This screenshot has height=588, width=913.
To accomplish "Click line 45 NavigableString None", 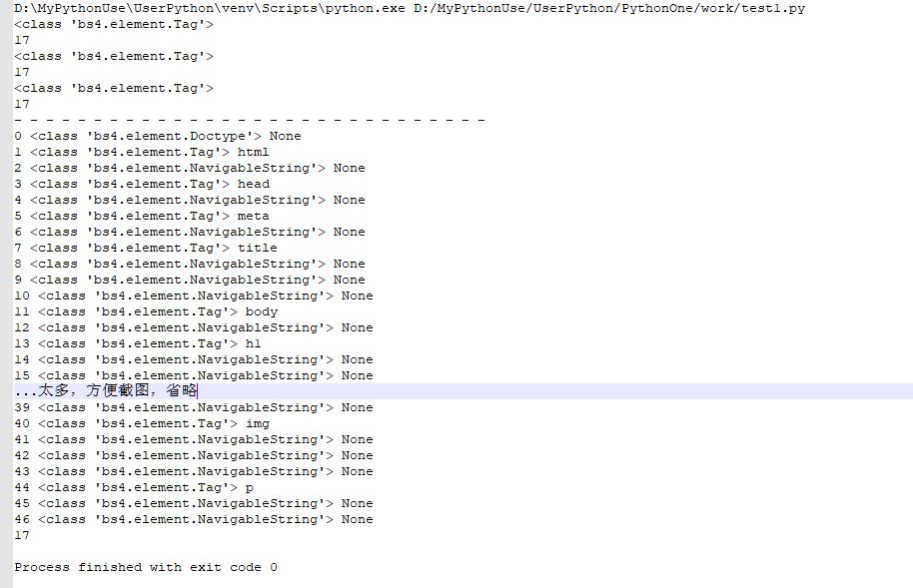I will [194, 504].
